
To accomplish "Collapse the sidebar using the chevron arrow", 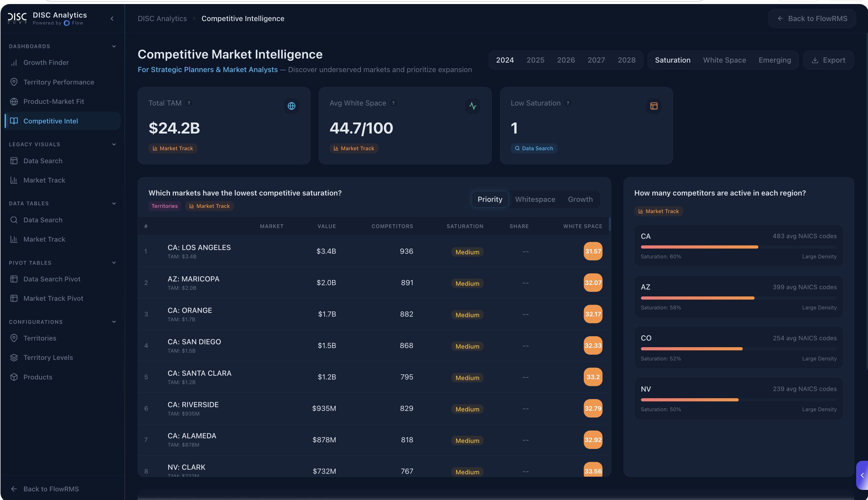I will coord(112,18).
